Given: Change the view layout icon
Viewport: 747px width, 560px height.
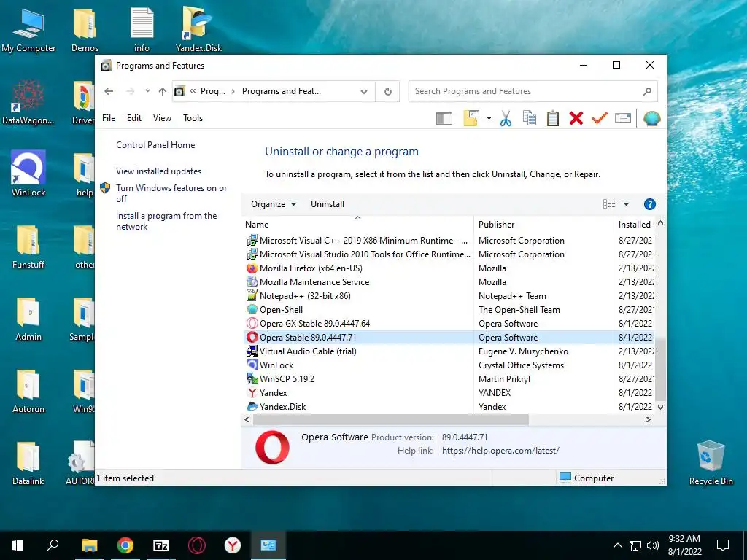Looking at the screenshot, I should [x=609, y=204].
